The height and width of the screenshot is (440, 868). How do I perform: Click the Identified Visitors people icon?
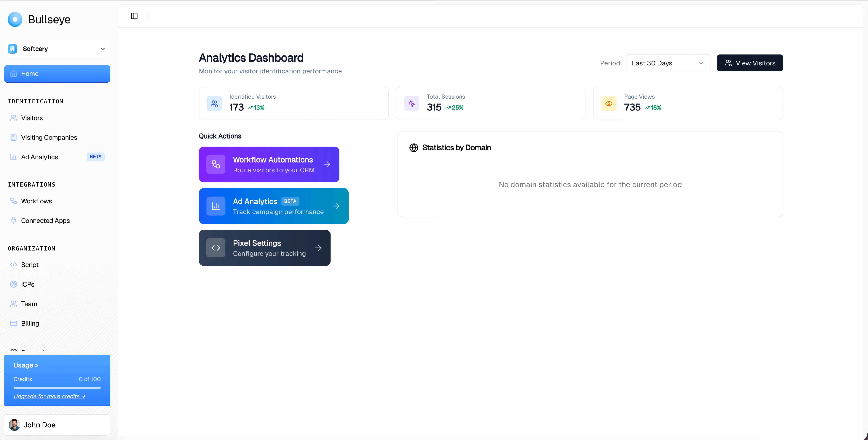(214, 103)
